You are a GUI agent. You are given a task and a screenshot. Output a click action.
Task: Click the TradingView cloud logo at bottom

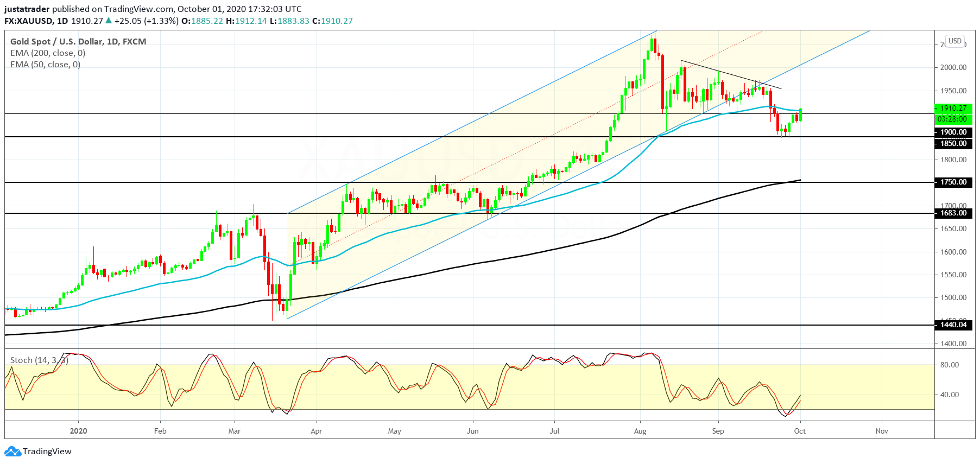click(12, 452)
